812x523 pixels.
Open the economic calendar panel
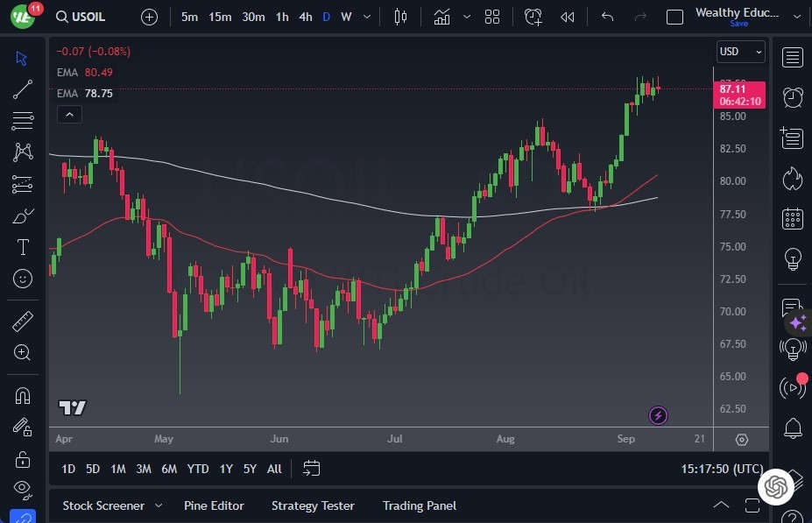[792, 218]
